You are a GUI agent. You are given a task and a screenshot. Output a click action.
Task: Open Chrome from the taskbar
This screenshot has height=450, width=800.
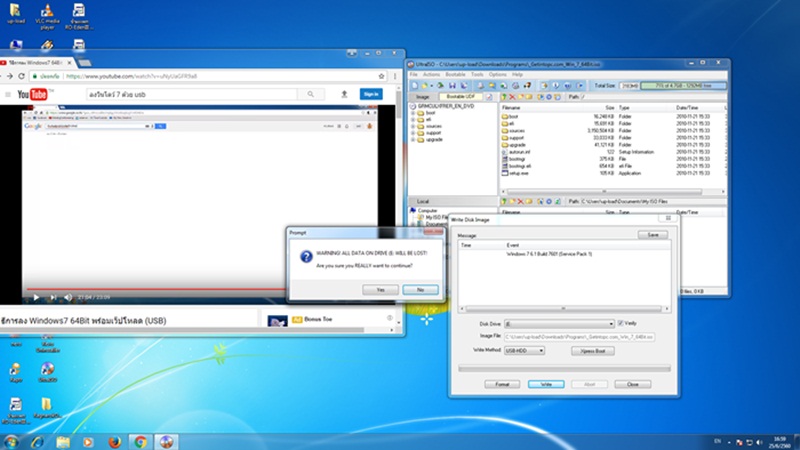[140, 442]
